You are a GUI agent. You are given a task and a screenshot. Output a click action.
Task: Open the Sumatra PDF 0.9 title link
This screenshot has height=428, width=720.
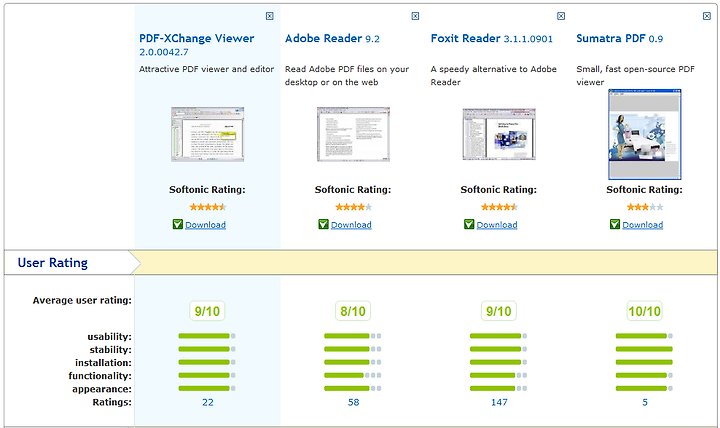pyautogui.click(x=619, y=39)
